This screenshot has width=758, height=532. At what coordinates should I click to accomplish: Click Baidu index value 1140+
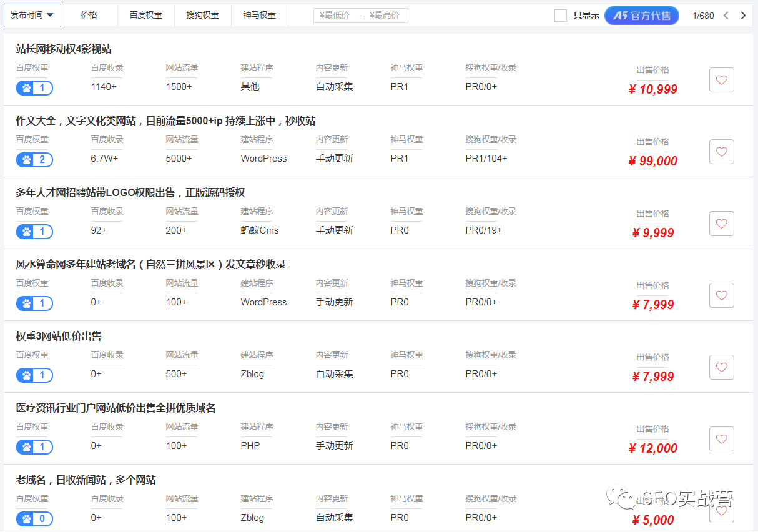(x=104, y=87)
